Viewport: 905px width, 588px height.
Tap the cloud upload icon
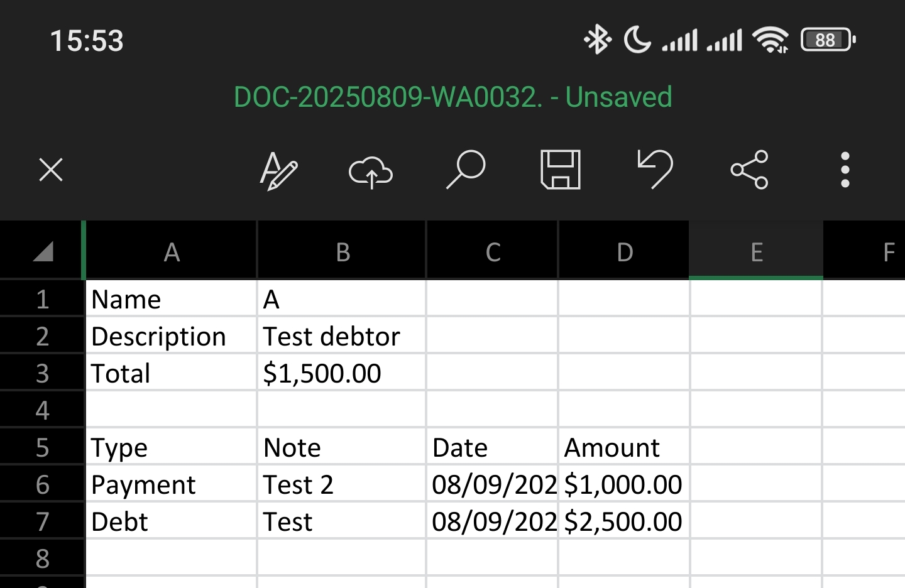[x=371, y=171]
